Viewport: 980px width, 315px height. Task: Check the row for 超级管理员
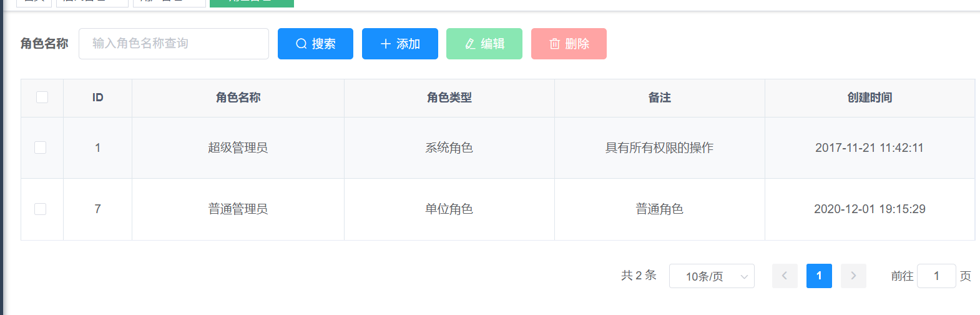coord(40,147)
